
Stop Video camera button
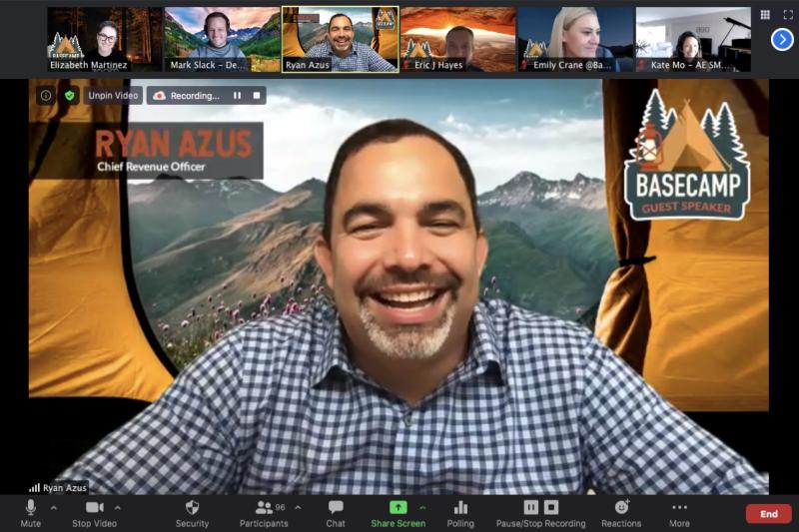click(94, 513)
